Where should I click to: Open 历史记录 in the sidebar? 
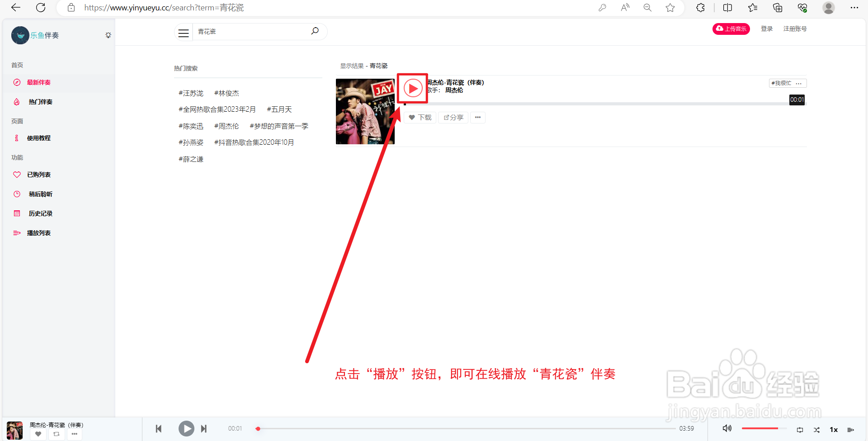pyautogui.click(x=41, y=213)
